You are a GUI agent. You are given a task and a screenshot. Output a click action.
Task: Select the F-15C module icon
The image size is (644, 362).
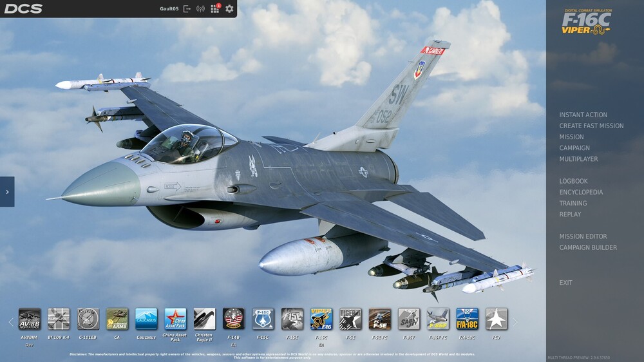263,319
